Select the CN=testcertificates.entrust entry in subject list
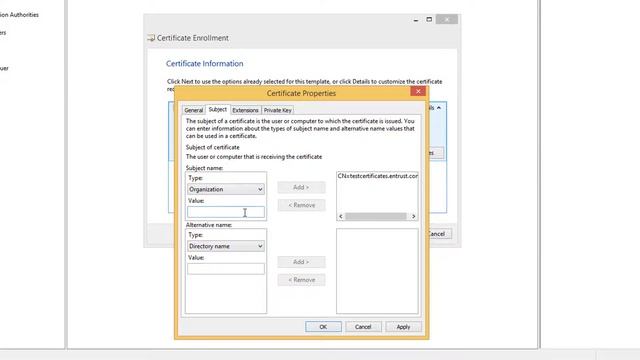 (378, 176)
